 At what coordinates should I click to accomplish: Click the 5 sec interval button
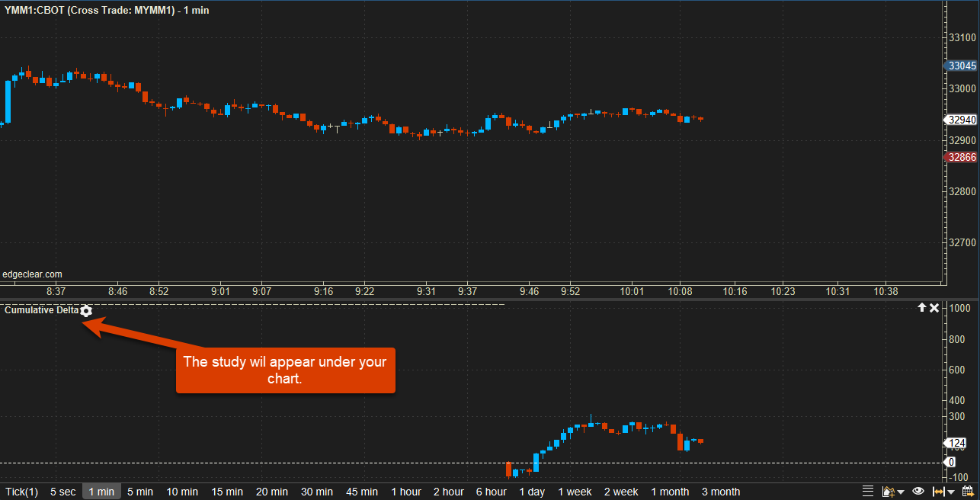coord(62,492)
